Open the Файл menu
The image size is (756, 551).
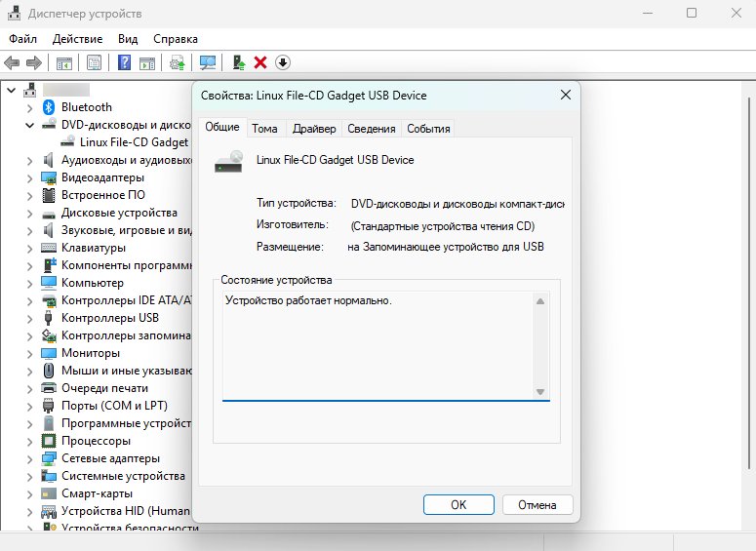pos(22,39)
